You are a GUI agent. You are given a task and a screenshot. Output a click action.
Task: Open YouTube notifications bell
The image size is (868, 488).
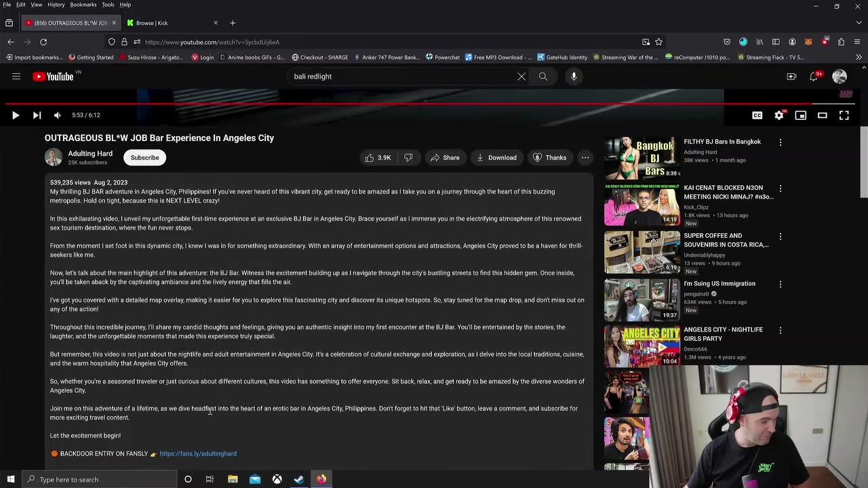(x=814, y=77)
